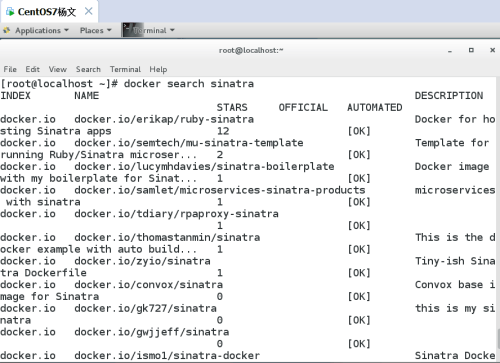Click docker.io/tdiary/rpaproxy-sinatra entry
This screenshot has width=500, height=363.
[176, 214]
